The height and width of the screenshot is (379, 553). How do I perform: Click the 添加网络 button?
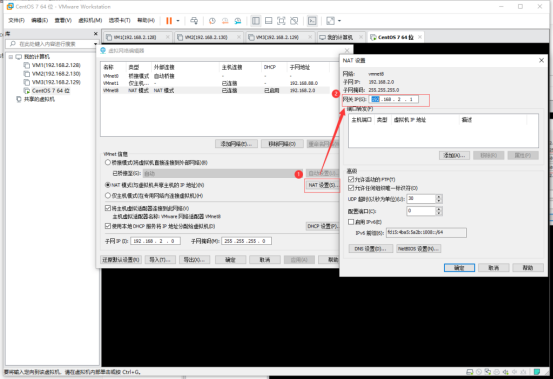click(236, 144)
